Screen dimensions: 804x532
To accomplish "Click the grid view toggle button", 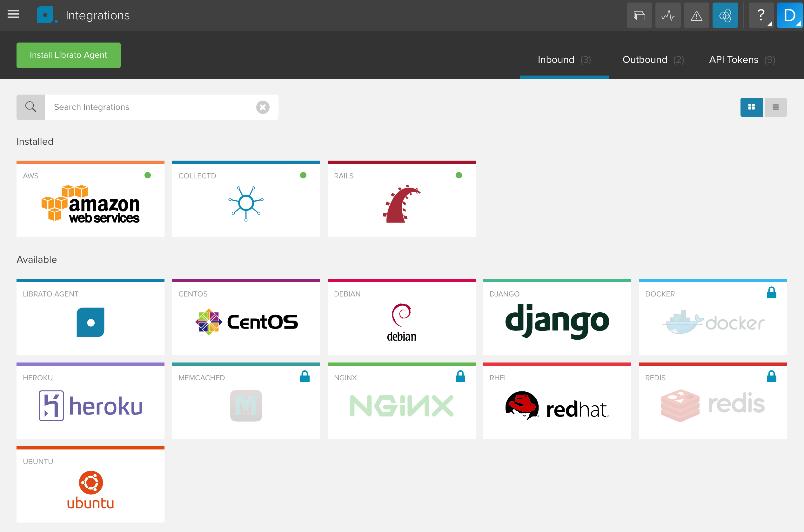I will pos(752,108).
